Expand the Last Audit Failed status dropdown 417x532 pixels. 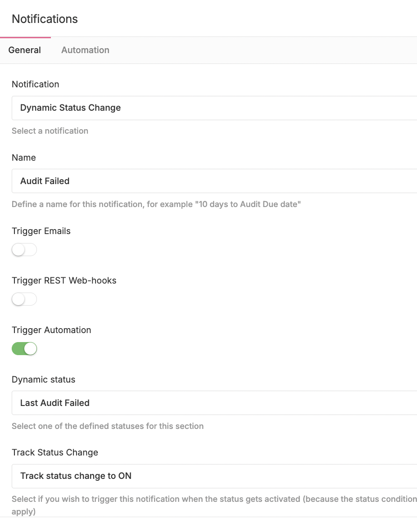214,403
